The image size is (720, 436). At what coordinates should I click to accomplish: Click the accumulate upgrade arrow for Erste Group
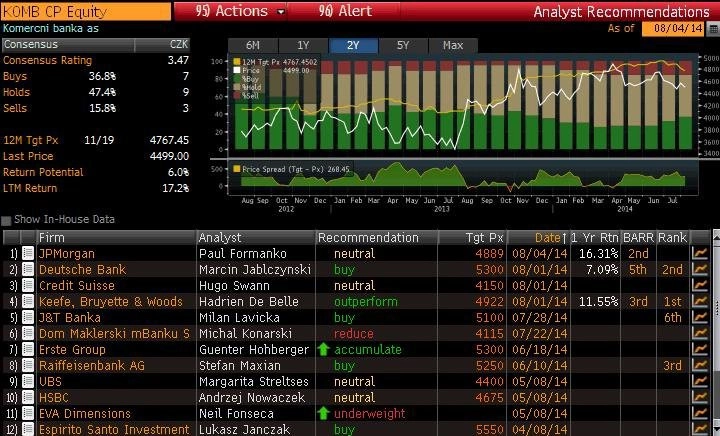coord(324,349)
